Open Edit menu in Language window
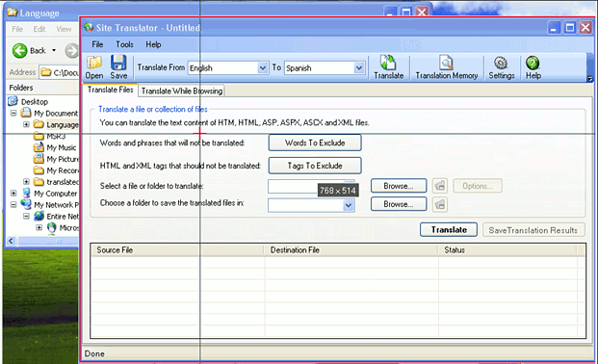Viewport: 598px width, 364px height. pyautogui.click(x=39, y=29)
